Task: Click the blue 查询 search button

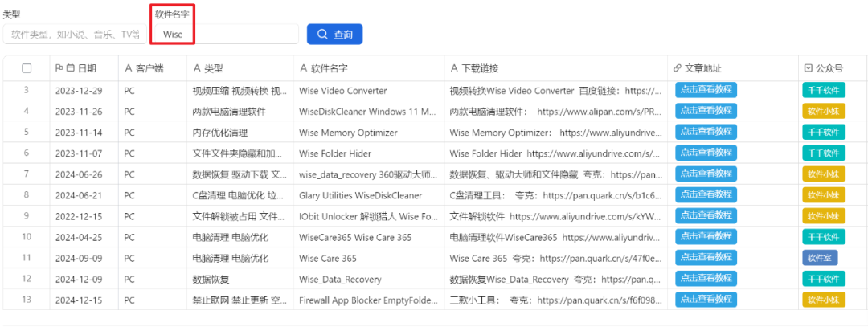Action: 335,35
